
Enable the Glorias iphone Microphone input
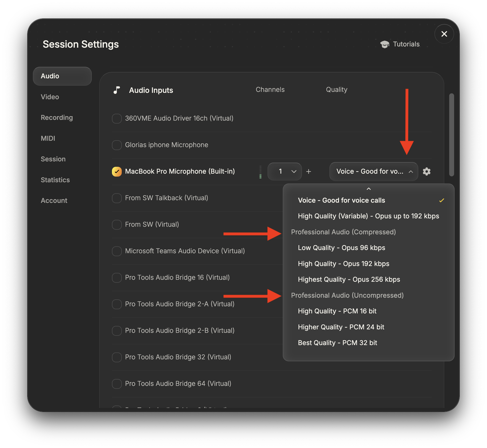point(117,145)
